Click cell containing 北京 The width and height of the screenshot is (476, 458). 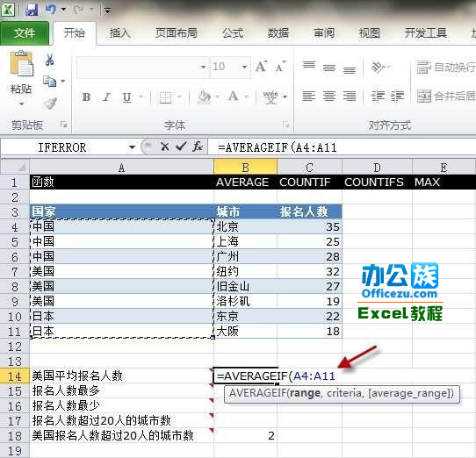coord(245,226)
